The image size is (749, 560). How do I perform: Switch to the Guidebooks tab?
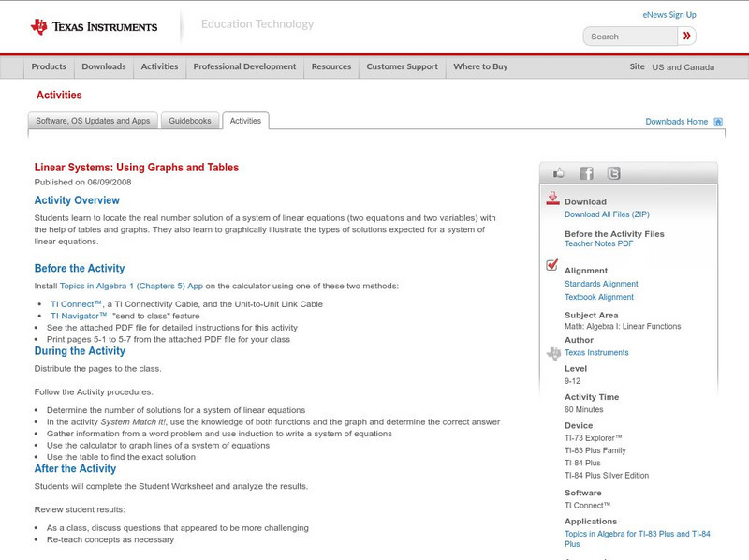190,121
